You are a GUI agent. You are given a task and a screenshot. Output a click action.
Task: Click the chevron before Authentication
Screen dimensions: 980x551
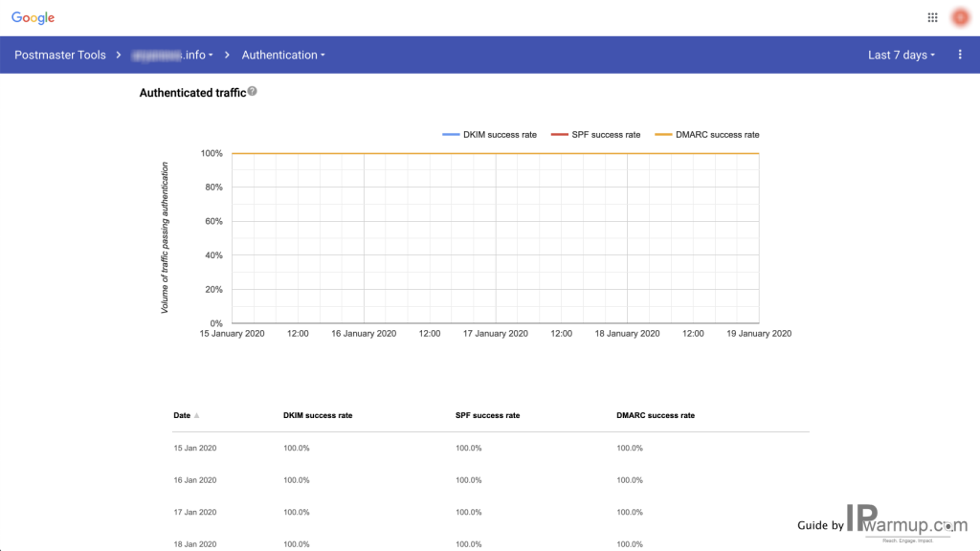click(x=227, y=55)
